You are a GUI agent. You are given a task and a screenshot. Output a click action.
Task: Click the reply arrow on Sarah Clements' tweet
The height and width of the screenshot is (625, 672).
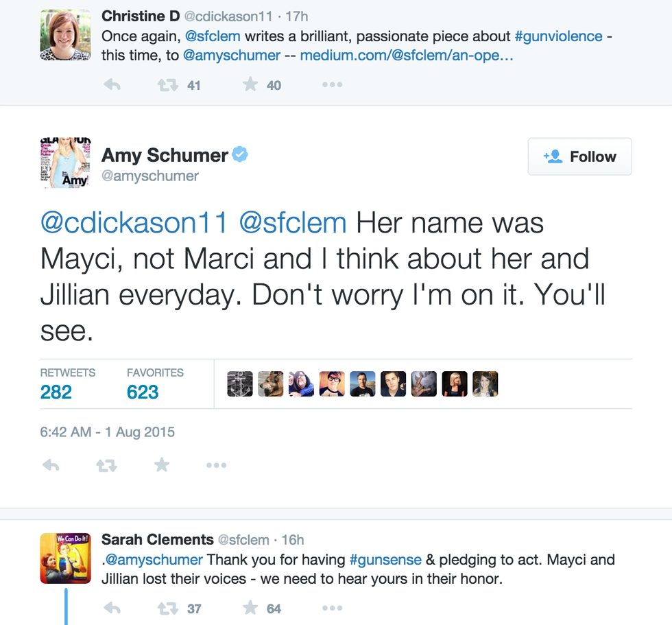tap(112, 608)
